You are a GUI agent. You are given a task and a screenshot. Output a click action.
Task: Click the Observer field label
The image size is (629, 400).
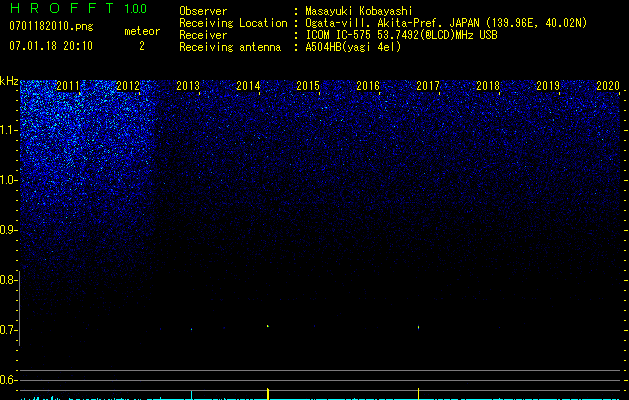tap(203, 11)
